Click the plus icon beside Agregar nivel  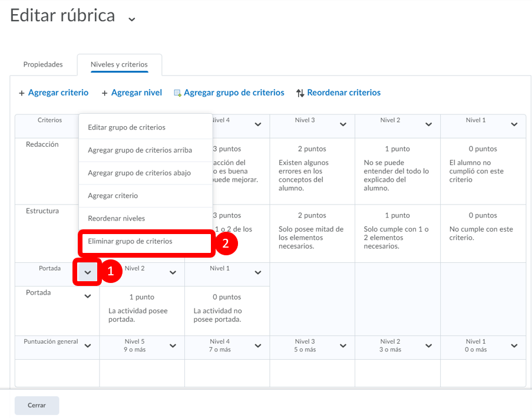click(105, 93)
